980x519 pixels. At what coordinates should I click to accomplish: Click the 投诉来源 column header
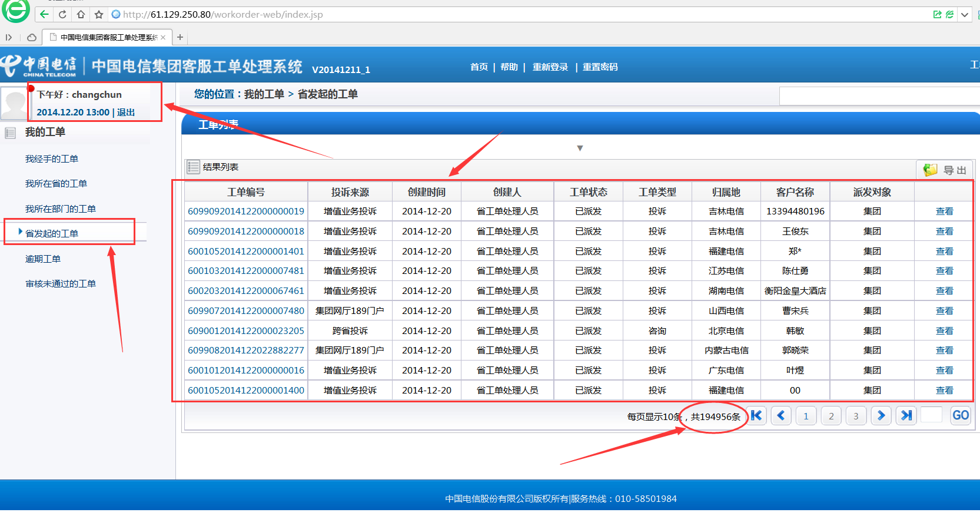point(350,192)
